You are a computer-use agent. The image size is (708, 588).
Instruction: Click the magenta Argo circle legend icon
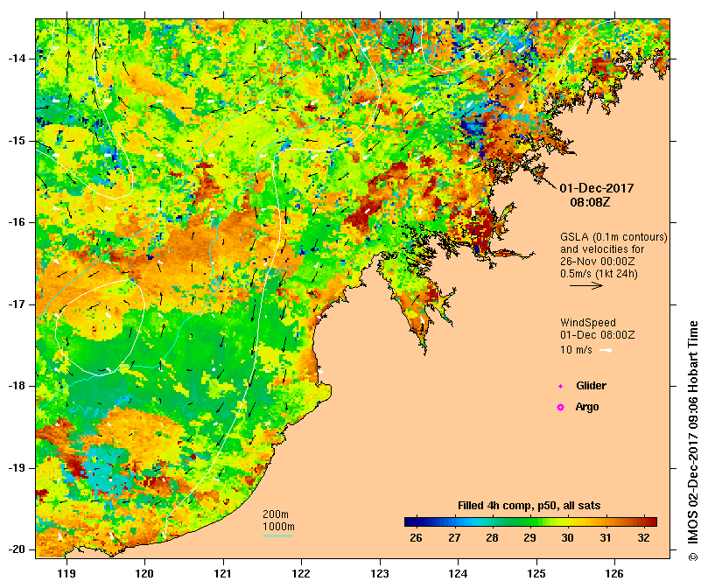[560, 408]
